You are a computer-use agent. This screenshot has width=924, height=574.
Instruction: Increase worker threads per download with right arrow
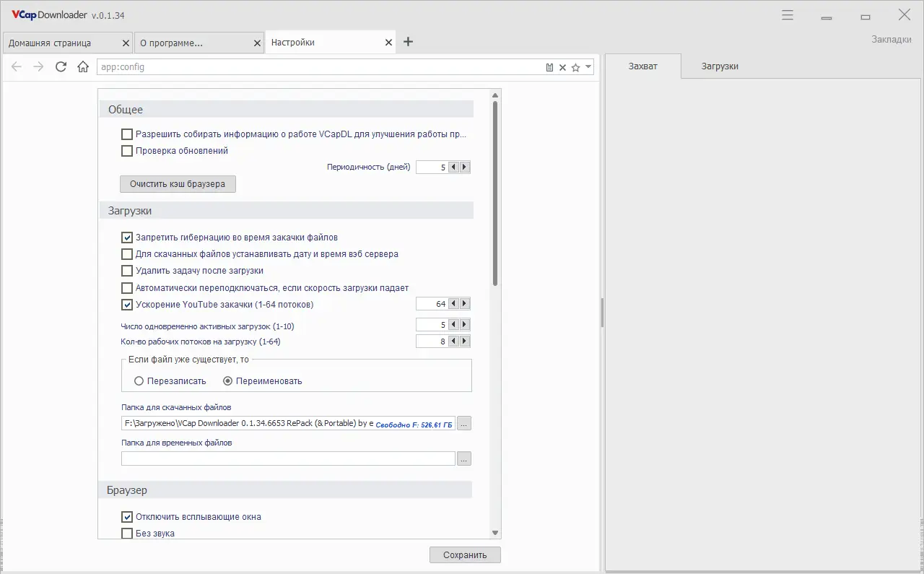pyautogui.click(x=464, y=342)
